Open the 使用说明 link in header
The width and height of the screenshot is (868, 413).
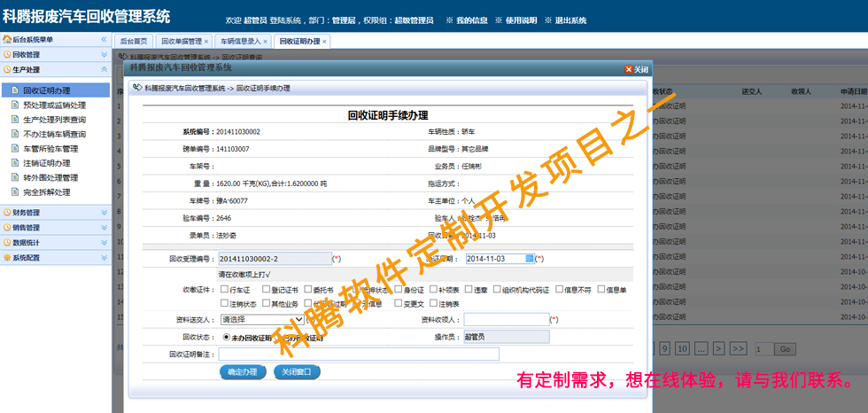(521, 20)
